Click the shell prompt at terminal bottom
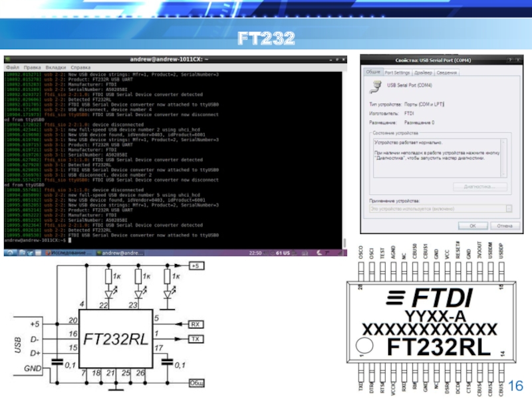The width and height of the screenshot is (532, 399). pos(35,240)
